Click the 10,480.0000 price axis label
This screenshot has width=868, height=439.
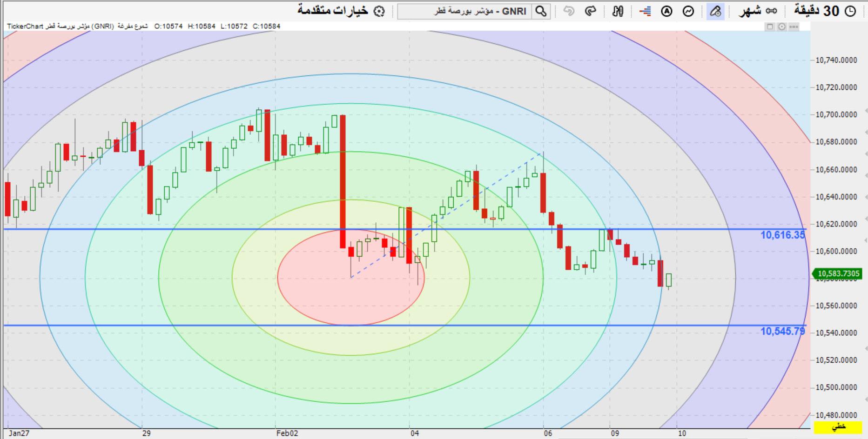pos(836,415)
